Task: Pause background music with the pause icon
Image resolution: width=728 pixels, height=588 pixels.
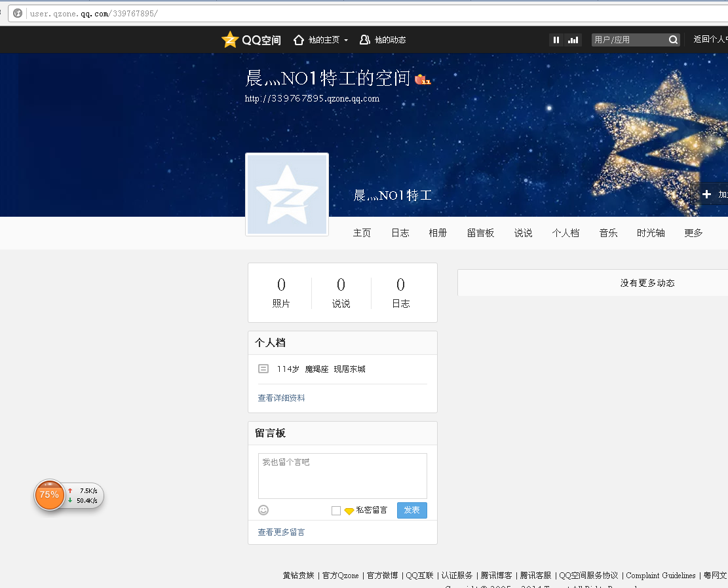Action: 556,39
